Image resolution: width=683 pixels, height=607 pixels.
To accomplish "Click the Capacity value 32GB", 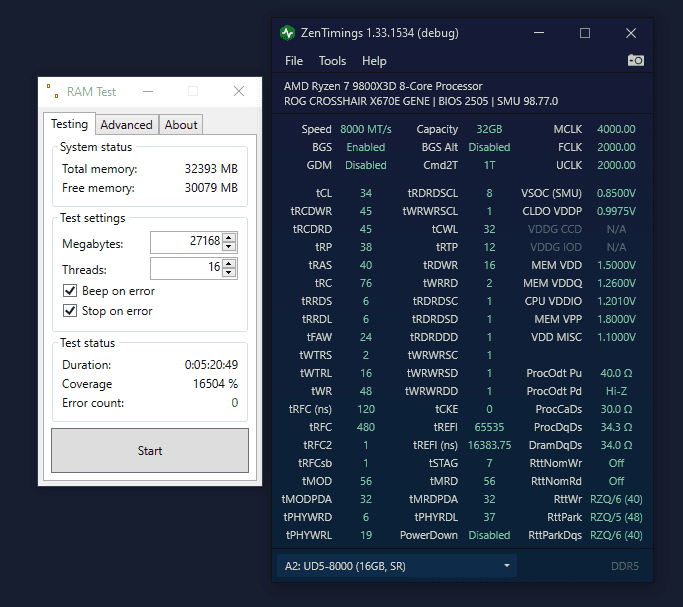I will coord(489,129).
